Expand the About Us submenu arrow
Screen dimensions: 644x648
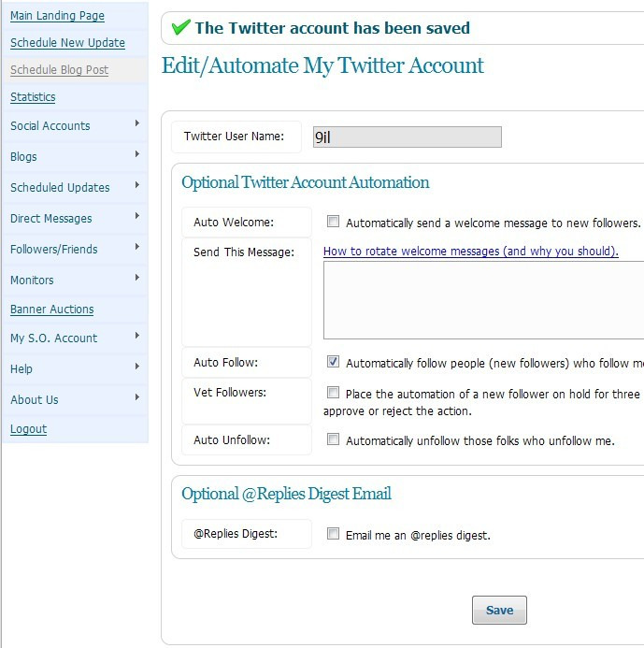pos(137,397)
